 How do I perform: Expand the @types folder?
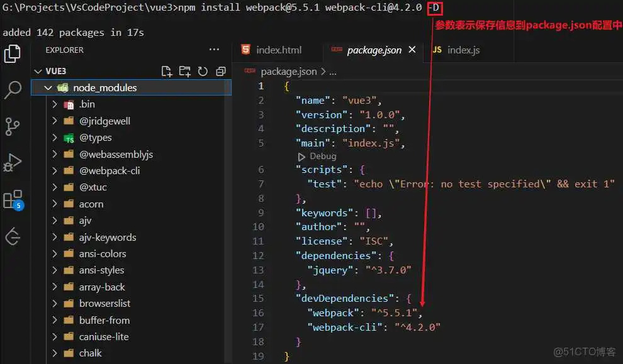tap(55, 137)
